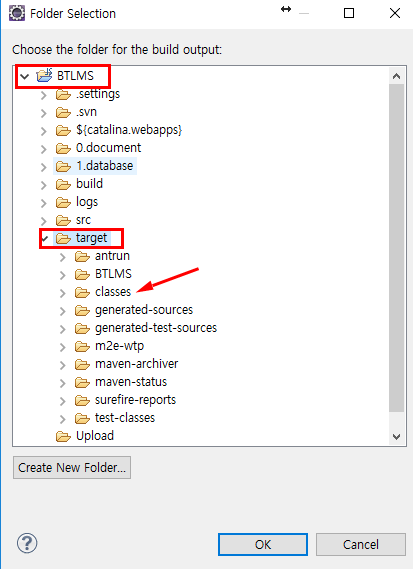Select the surefire-reports folder label
Screen dimensions: 413x569
(135, 400)
